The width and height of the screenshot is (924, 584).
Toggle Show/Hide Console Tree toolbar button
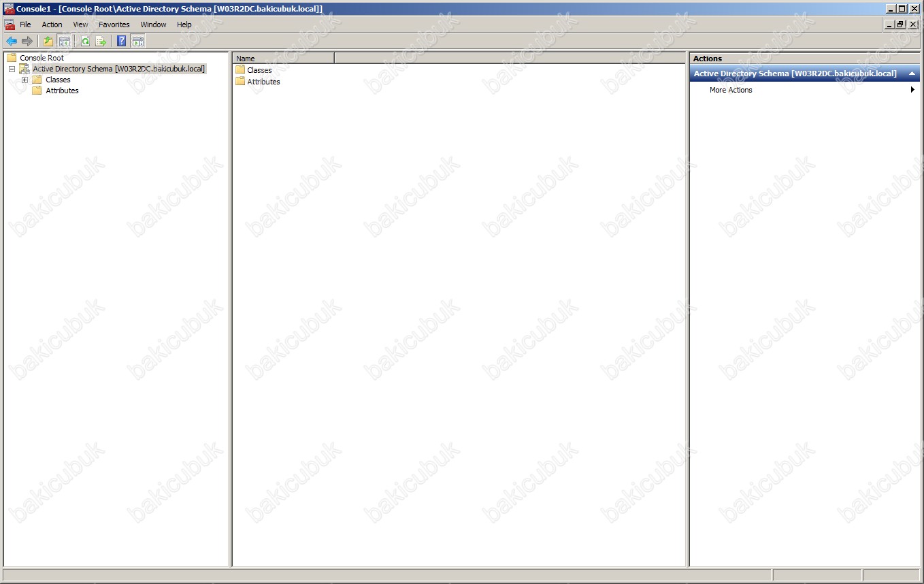coord(64,42)
